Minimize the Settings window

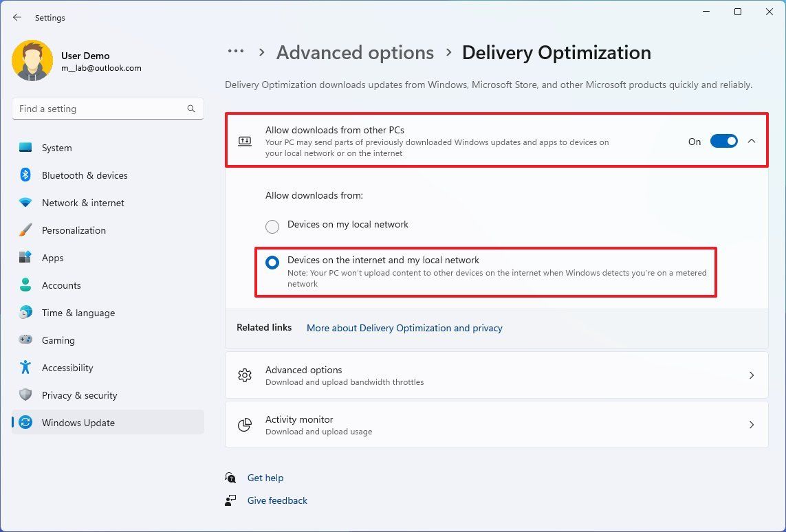706,12
